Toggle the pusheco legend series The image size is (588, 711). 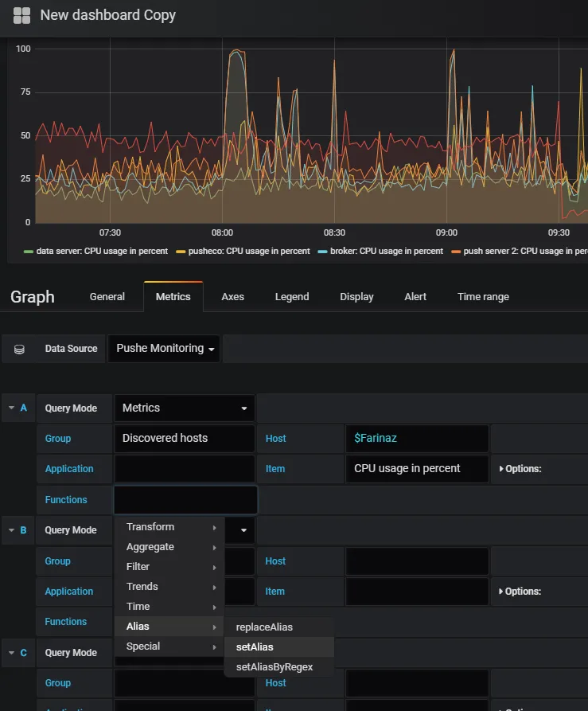point(243,252)
